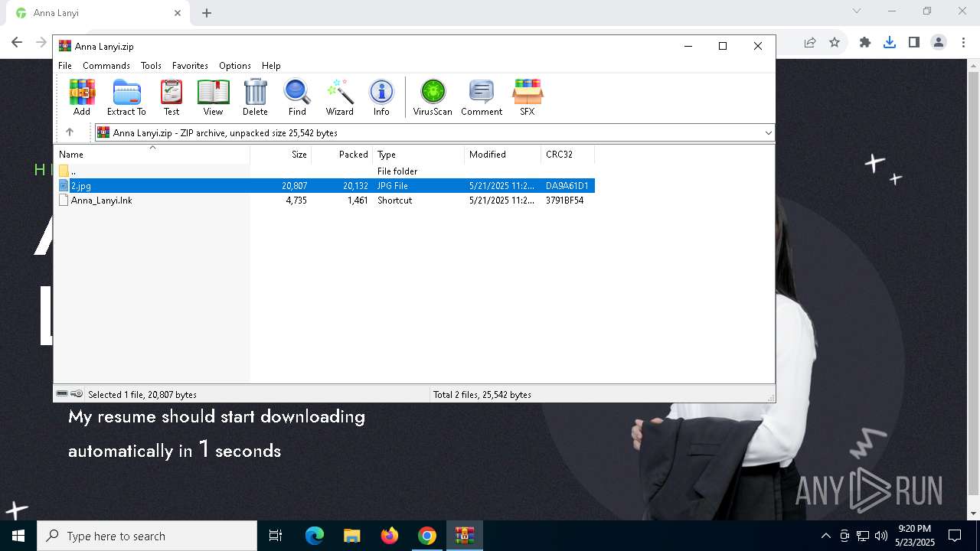Image resolution: width=980 pixels, height=551 pixels.
Task: Click the volume speaker icon
Action: pyautogui.click(x=881, y=536)
